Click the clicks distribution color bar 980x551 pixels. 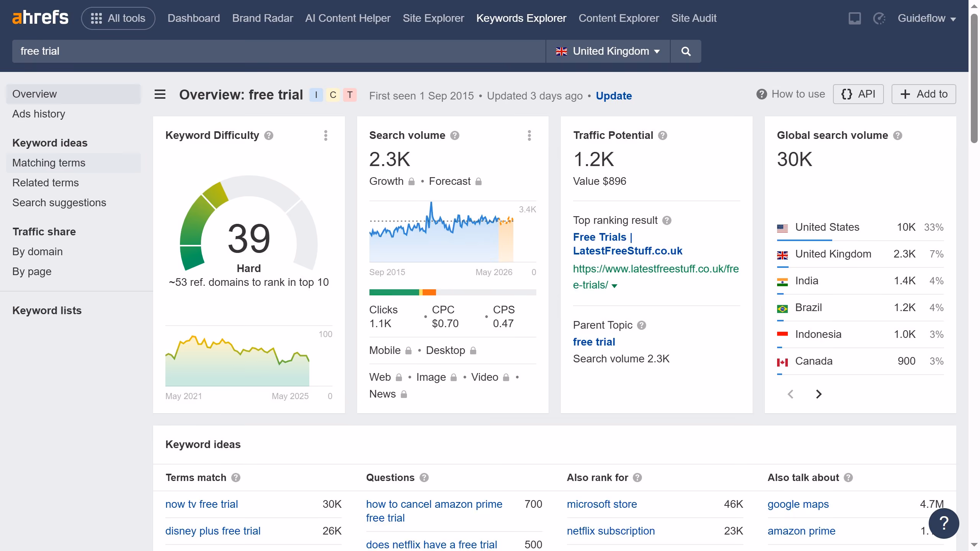tap(452, 292)
